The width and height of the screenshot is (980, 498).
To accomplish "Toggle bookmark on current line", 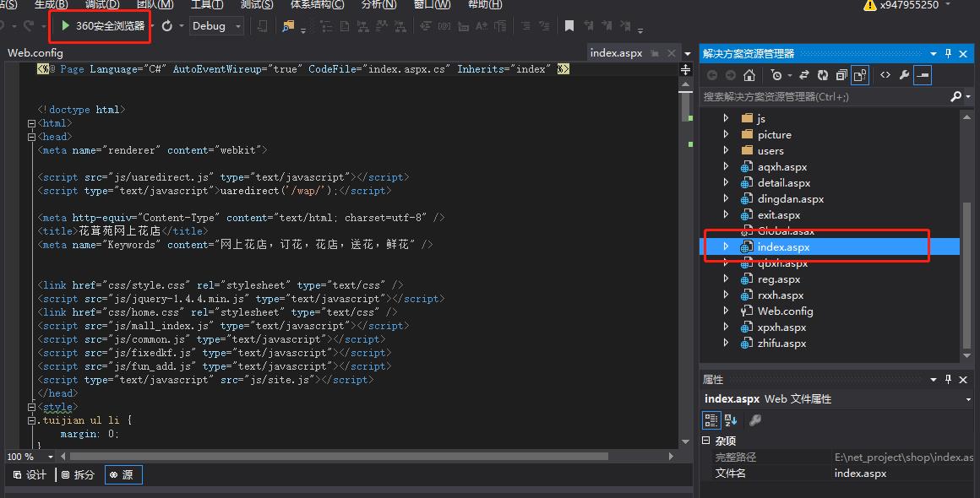I will point(569,26).
